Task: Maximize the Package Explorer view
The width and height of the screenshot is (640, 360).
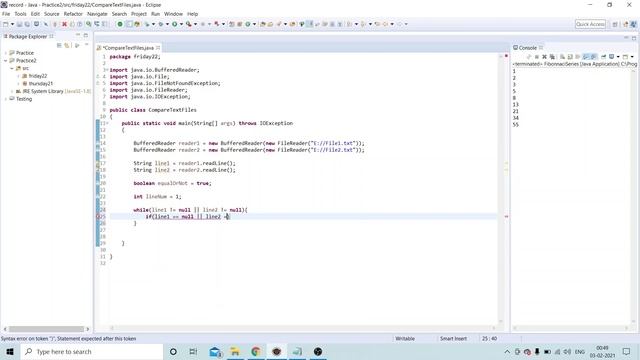Action: [86, 36]
